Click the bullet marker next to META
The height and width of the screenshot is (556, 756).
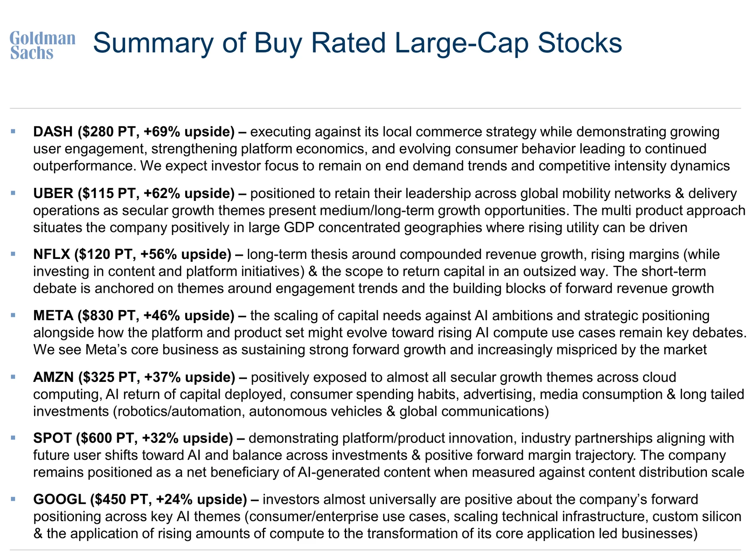[x=13, y=316]
